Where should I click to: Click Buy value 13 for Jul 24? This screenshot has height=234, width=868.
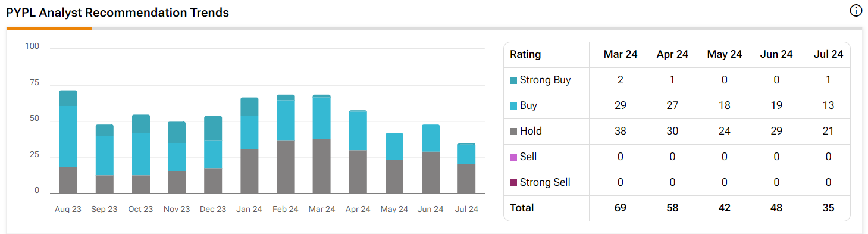(829, 105)
